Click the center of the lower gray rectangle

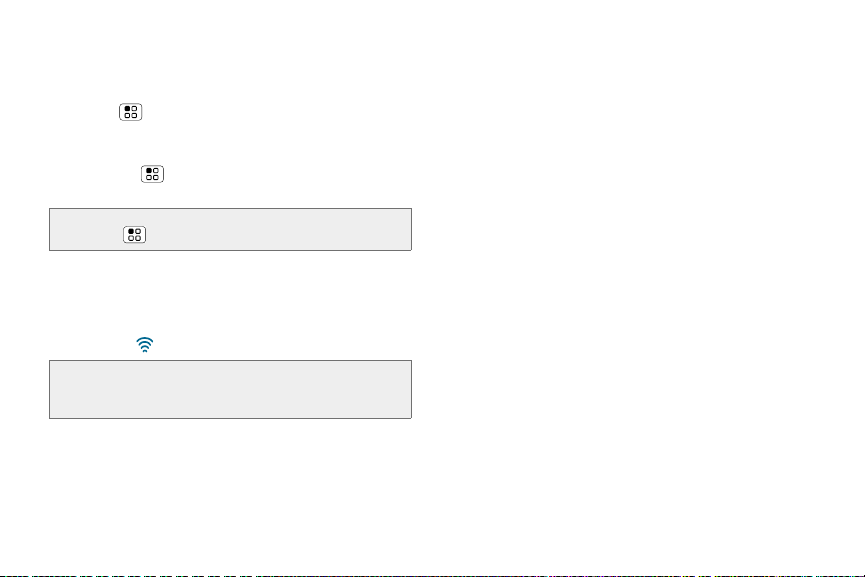[x=231, y=389]
